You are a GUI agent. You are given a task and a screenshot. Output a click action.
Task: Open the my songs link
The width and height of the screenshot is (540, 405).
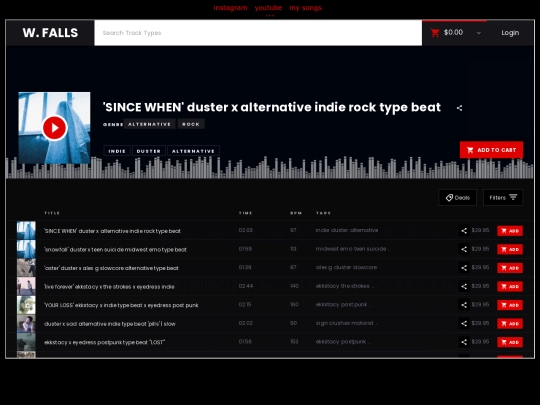[x=305, y=8]
